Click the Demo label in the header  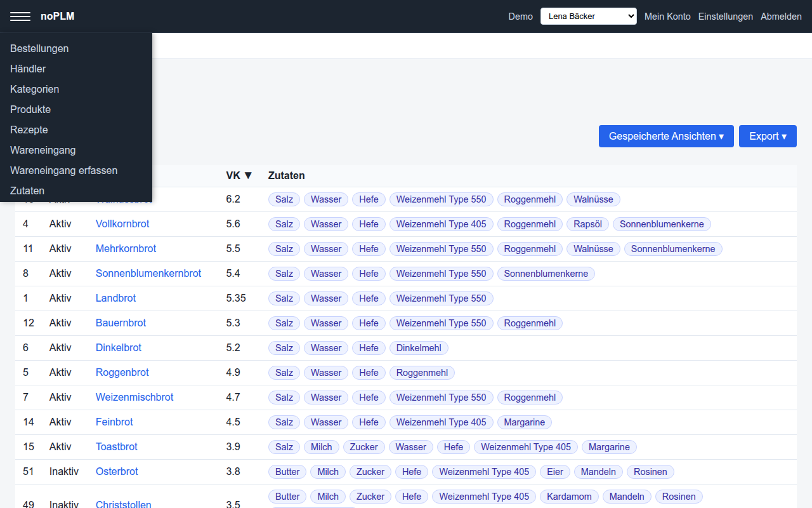coord(521,17)
